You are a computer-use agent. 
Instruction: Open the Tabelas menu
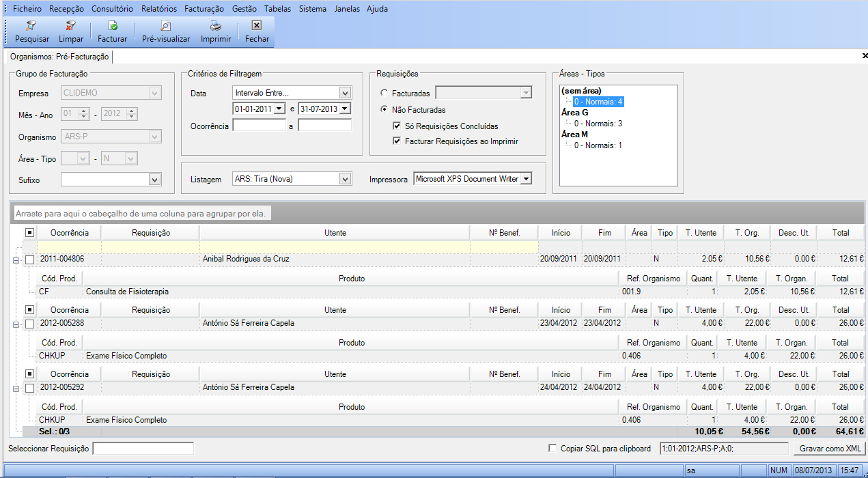pyautogui.click(x=277, y=9)
